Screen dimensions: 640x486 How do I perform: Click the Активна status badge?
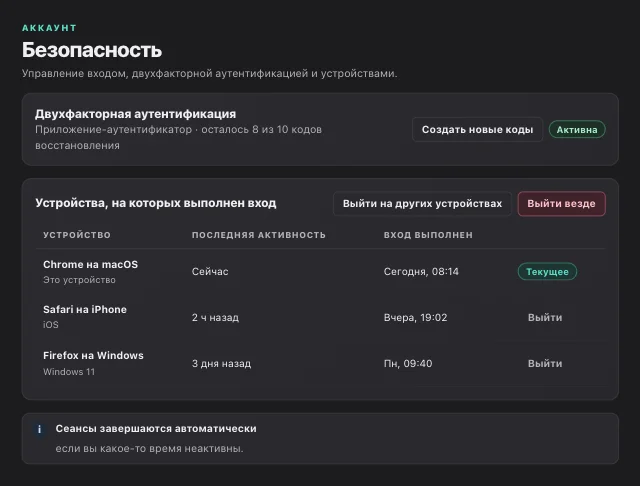[x=577, y=130]
